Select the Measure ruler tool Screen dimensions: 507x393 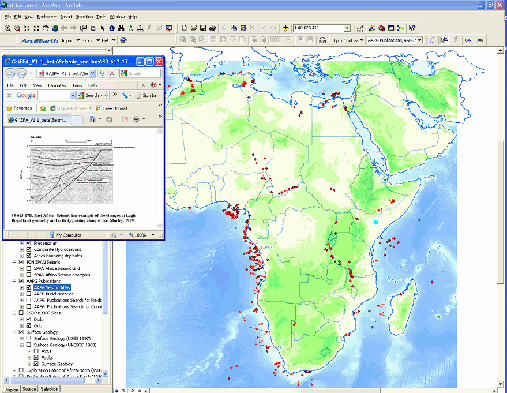140,29
